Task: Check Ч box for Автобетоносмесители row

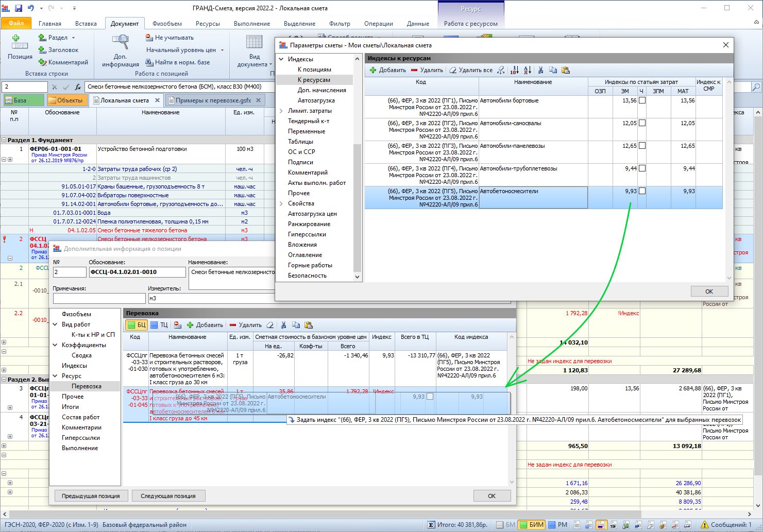Action: [642, 191]
